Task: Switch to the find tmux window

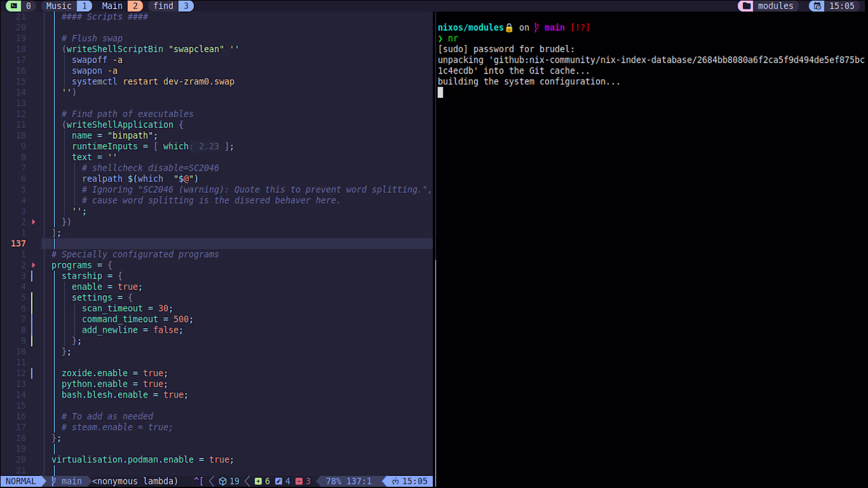Action: coord(171,6)
